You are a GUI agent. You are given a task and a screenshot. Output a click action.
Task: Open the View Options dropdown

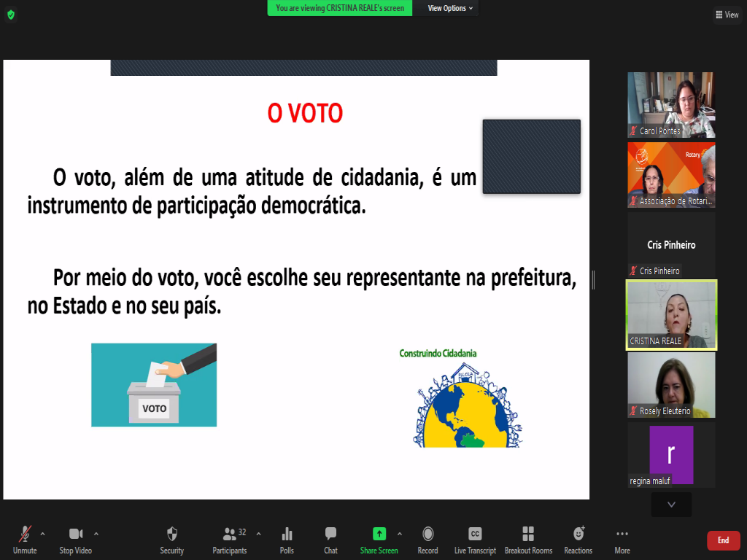(450, 8)
